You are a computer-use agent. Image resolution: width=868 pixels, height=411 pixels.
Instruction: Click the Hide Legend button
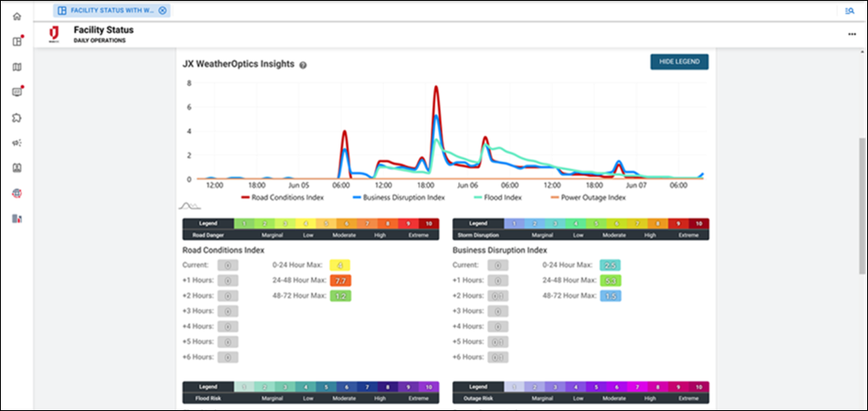(x=679, y=62)
